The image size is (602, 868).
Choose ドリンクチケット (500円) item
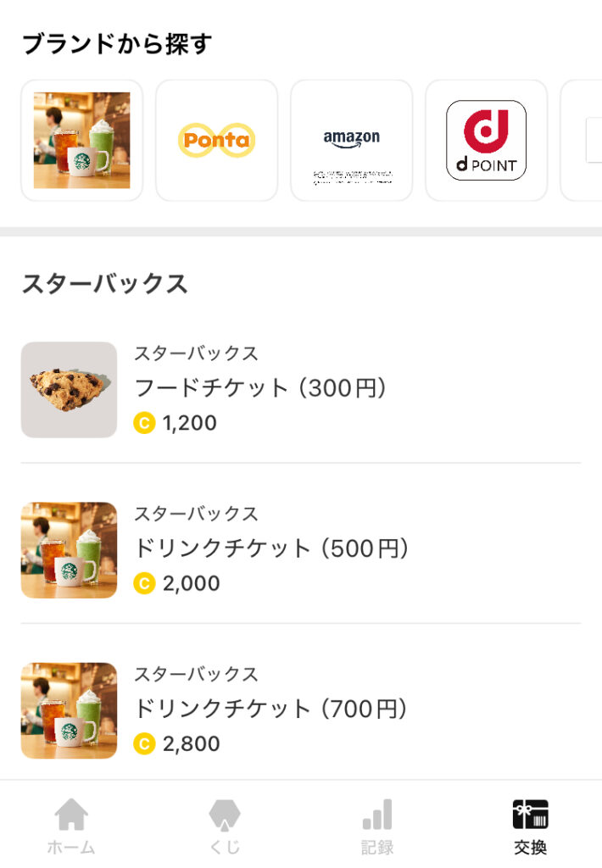(x=271, y=548)
